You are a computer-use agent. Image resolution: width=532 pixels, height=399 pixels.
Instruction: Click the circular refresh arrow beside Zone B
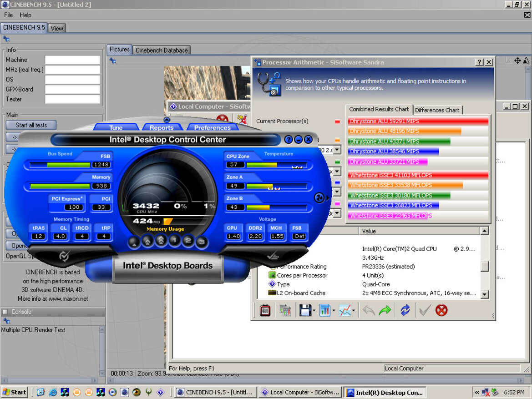[x=319, y=198]
